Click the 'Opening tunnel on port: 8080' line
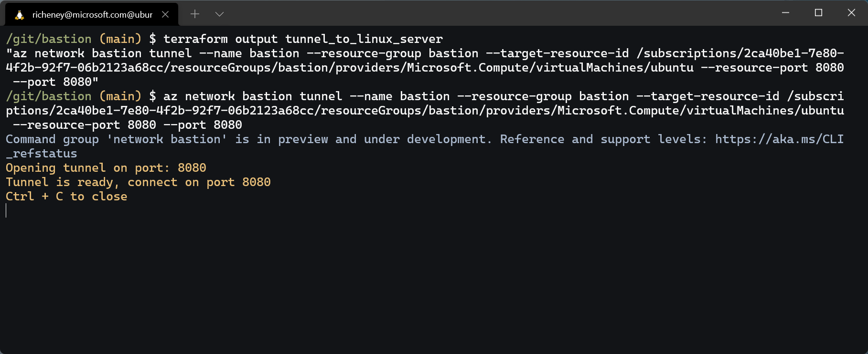The width and height of the screenshot is (868, 354). coord(106,168)
